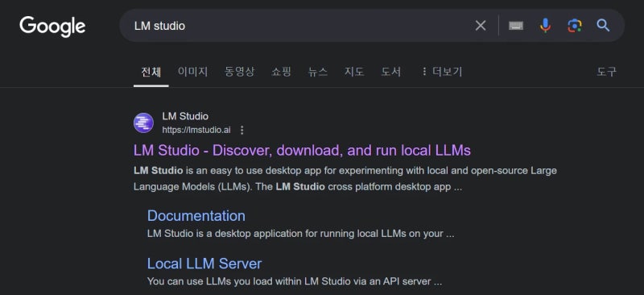Open 'LM Studio - Discover, download, and run local LLMs'
Screen dimensions: 644x295
coord(302,151)
